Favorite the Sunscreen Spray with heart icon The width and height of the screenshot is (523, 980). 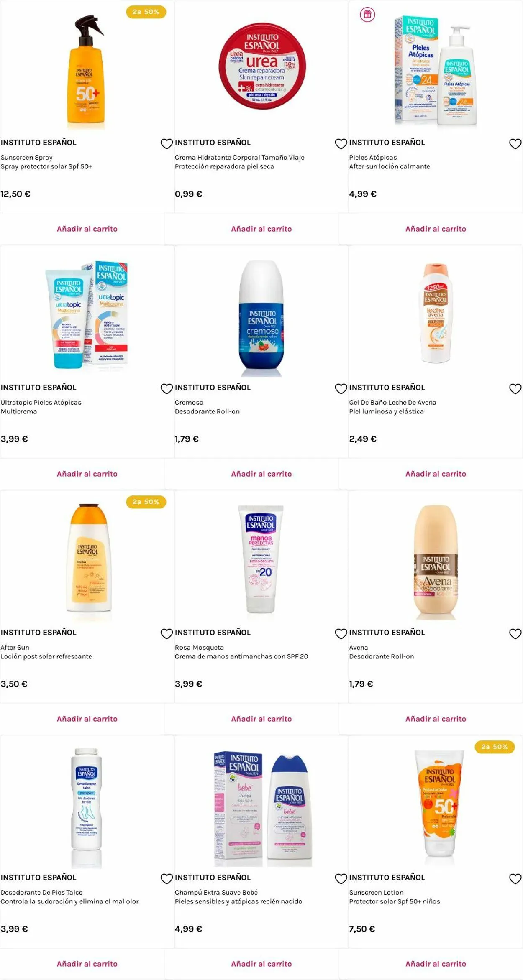pos(167,144)
